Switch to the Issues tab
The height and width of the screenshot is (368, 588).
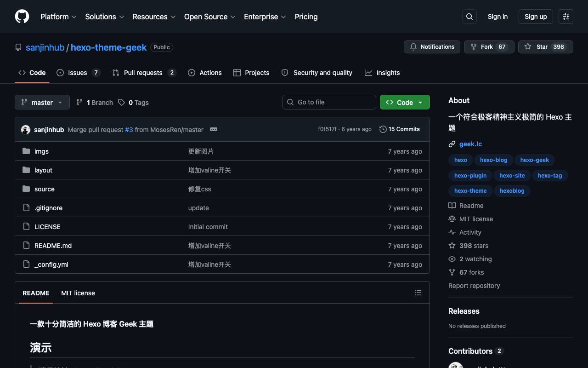[x=78, y=73]
